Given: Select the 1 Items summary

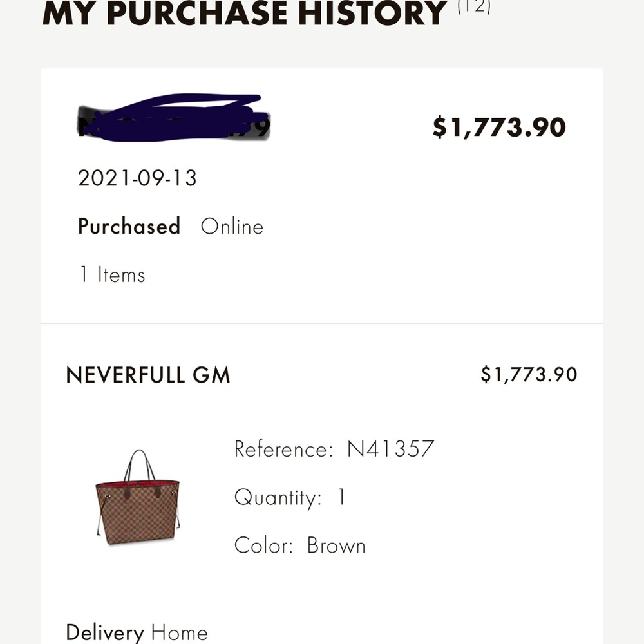Looking at the screenshot, I should [111, 274].
